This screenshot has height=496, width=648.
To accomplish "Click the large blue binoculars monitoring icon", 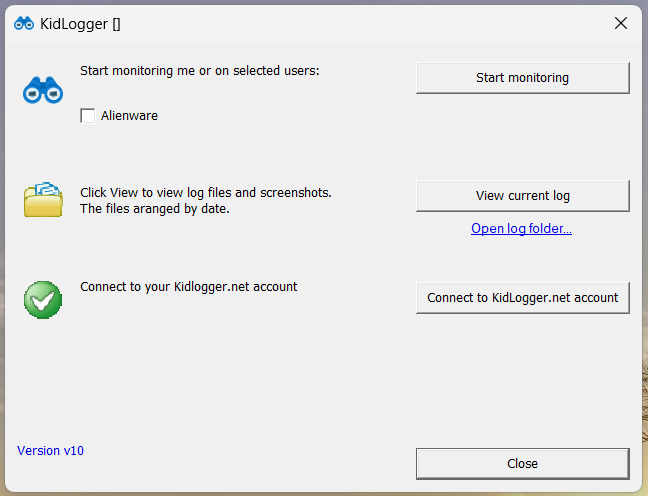I will tap(43, 90).
